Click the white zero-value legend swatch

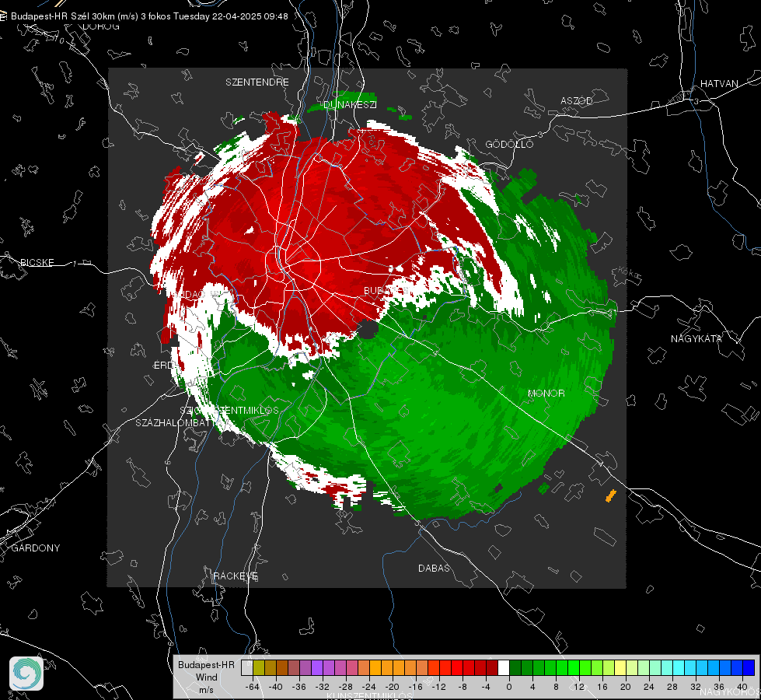pyautogui.click(x=503, y=668)
